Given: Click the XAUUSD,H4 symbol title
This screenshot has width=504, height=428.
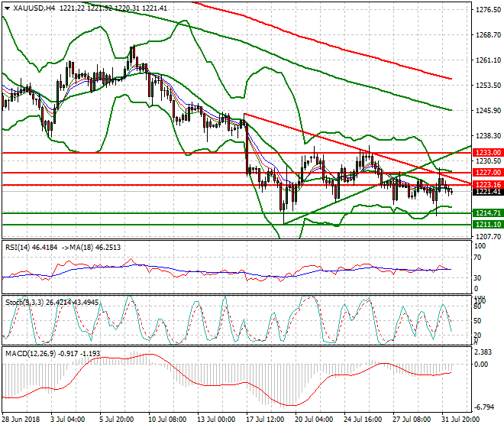Looking at the screenshot, I should (34, 8).
